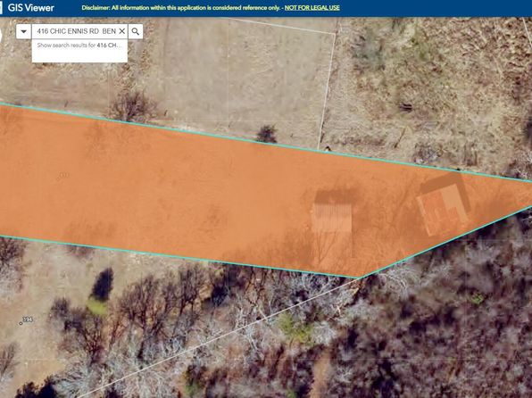Screen dimensions: 532x398
Task: Select the white-outlined lot north of parcel
Action: click(x=237, y=78)
